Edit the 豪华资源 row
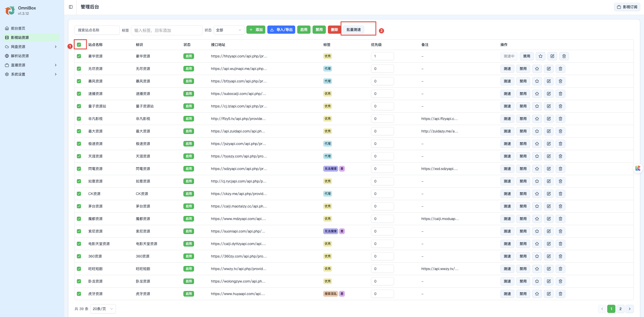 pos(552,56)
